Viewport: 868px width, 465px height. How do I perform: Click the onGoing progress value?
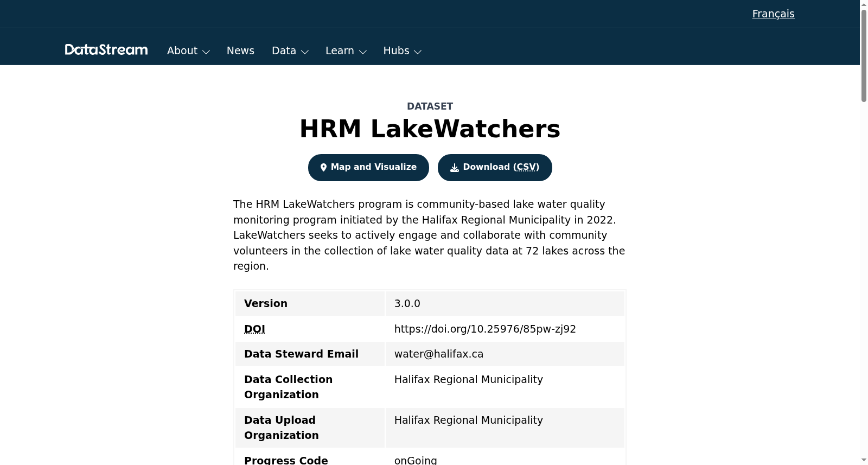416,460
